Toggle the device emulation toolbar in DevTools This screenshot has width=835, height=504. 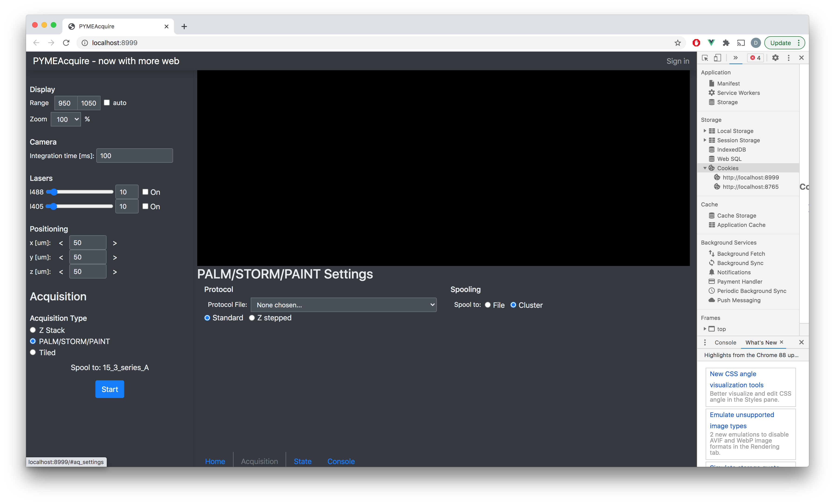[x=717, y=58]
